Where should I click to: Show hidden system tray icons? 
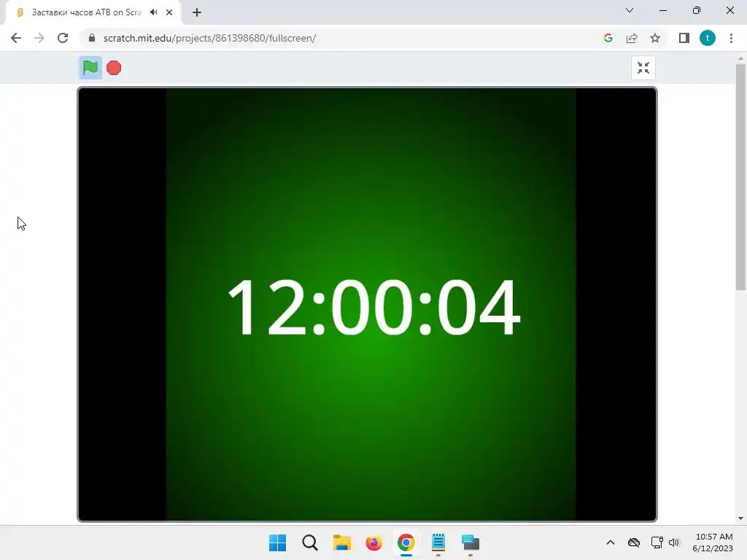pyautogui.click(x=611, y=542)
